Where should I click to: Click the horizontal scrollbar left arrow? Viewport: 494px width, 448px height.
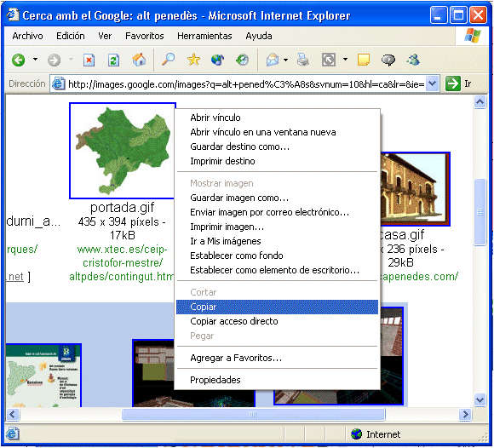[x=13, y=414]
